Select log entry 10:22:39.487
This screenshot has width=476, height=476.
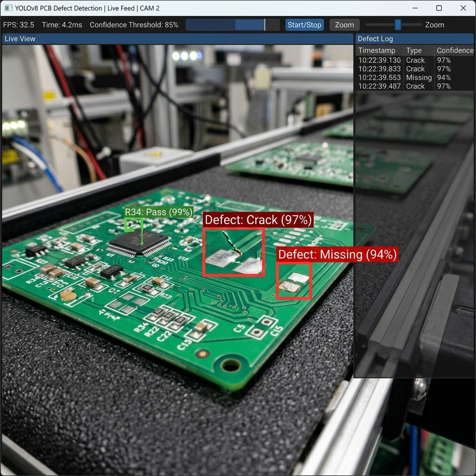click(x=414, y=86)
